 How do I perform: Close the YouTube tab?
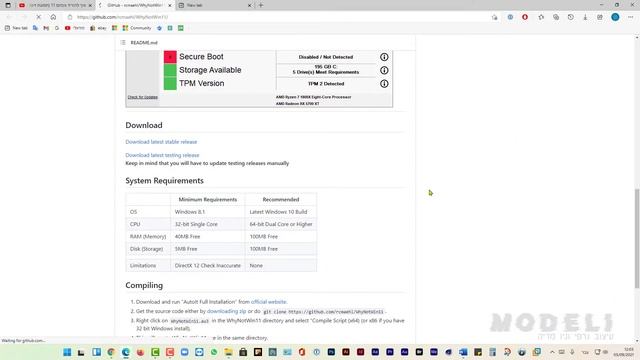(90, 5)
